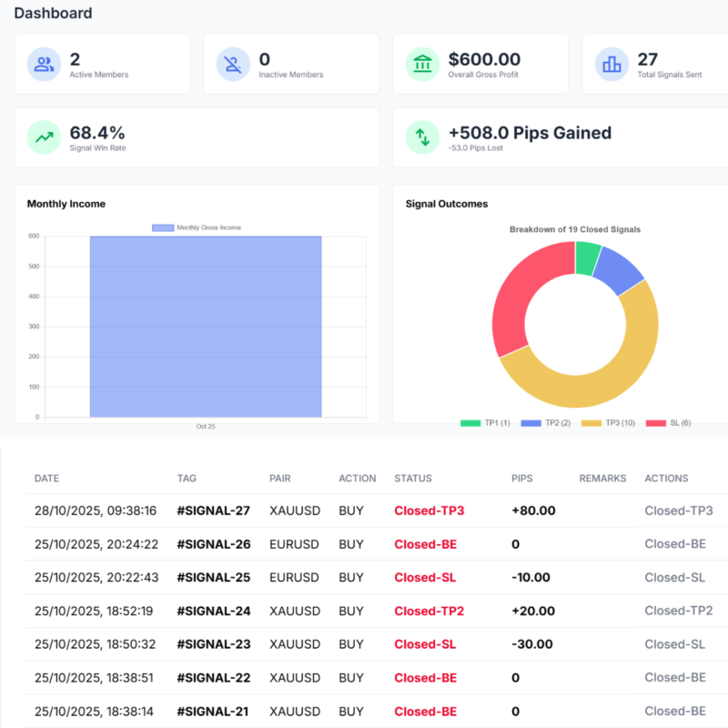Open Closed-SL action selector for SIGNAL-23
The height and width of the screenshot is (728, 728).
(x=674, y=644)
